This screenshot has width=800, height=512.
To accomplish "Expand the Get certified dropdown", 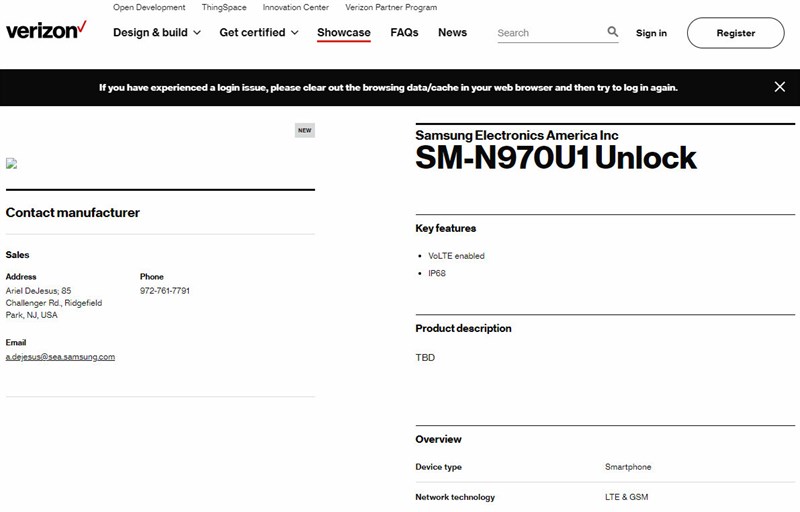I will pyautogui.click(x=259, y=32).
